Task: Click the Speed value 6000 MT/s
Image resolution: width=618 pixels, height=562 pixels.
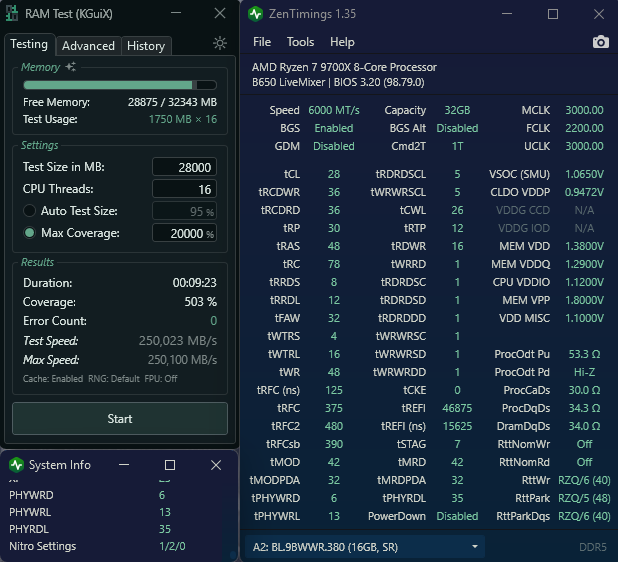Action: (333, 110)
